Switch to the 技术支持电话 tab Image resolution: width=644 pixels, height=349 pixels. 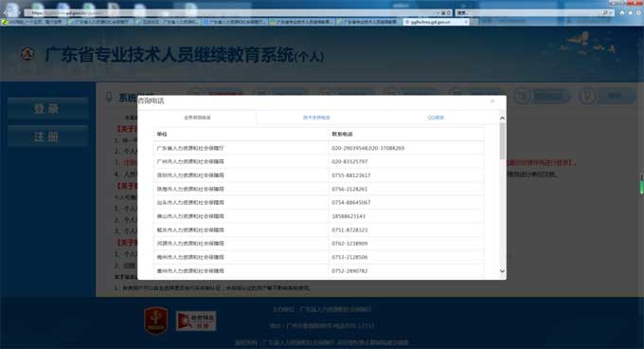click(316, 118)
